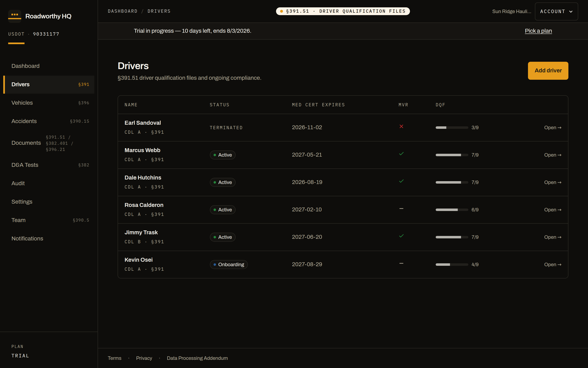Click the name Rosa Calderon
This screenshot has height=368, width=588.
point(144,205)
